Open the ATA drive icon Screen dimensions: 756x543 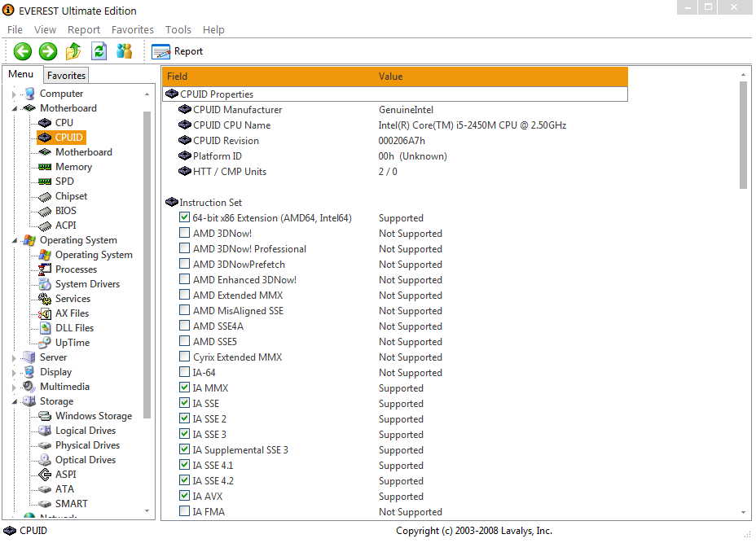coord(45,489)
